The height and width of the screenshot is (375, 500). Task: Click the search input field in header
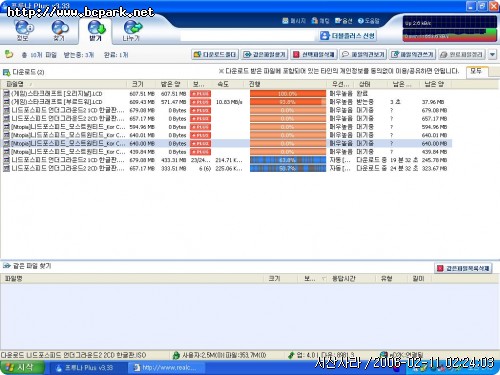tap(247, 36)
